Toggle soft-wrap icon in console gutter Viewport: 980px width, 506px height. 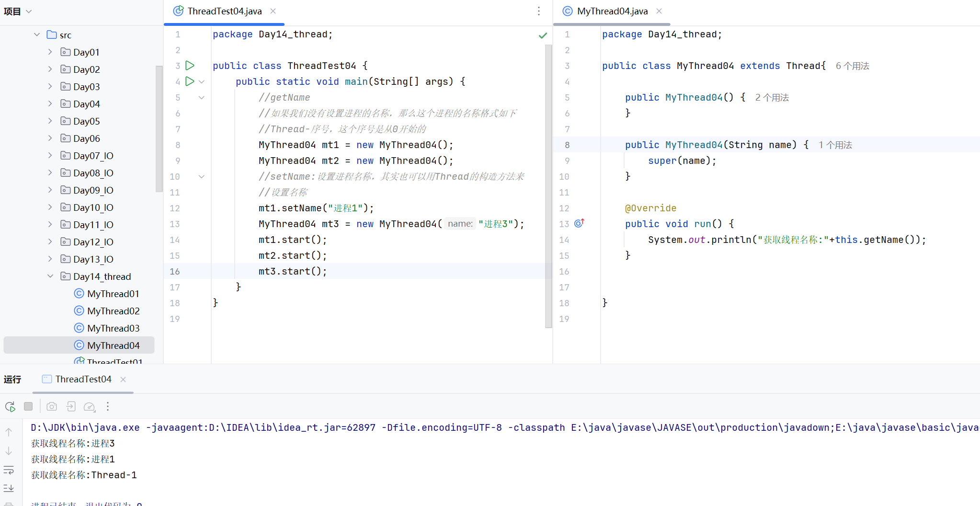tap(9, 470)
